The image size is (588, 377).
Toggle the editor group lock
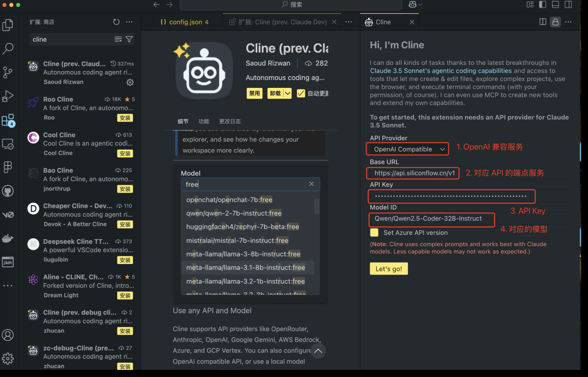(555, 22)
